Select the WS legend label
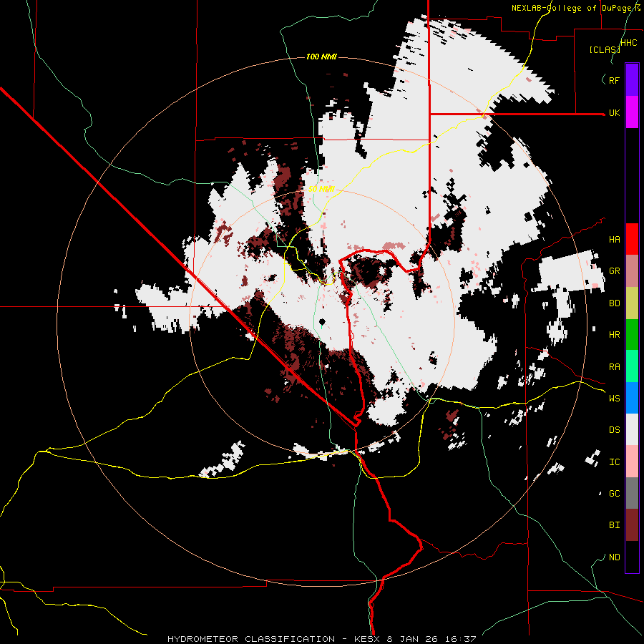 tap(614, 399)
